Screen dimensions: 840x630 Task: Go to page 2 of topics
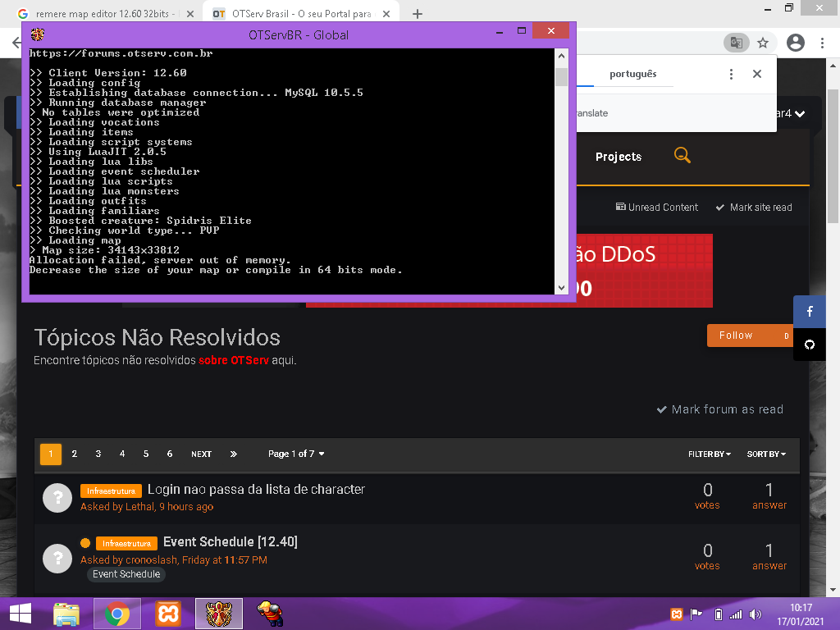pos(75,454)
